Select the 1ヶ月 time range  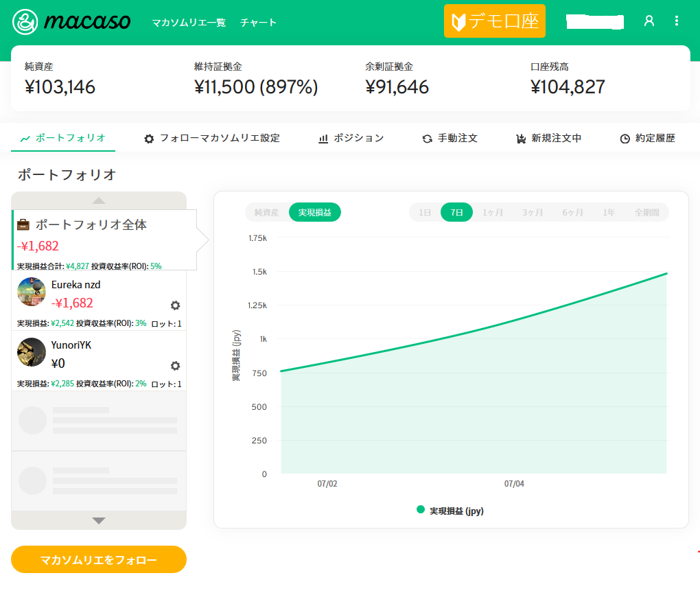[493, 213]
